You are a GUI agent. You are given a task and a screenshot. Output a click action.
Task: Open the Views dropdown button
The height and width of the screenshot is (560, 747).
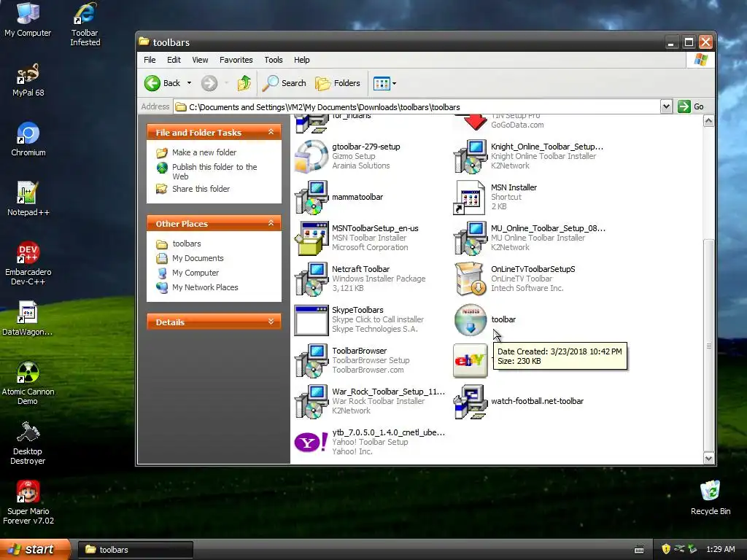(384, 84)
